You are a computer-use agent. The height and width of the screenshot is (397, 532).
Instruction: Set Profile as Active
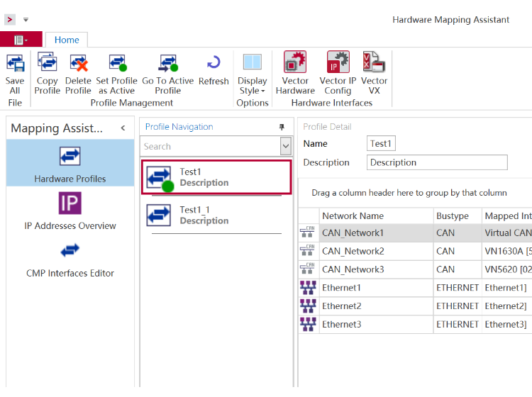point(117,74)
